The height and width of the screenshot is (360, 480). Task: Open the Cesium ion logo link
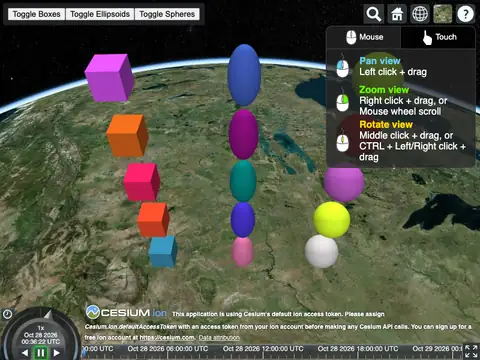coord(126,313)
